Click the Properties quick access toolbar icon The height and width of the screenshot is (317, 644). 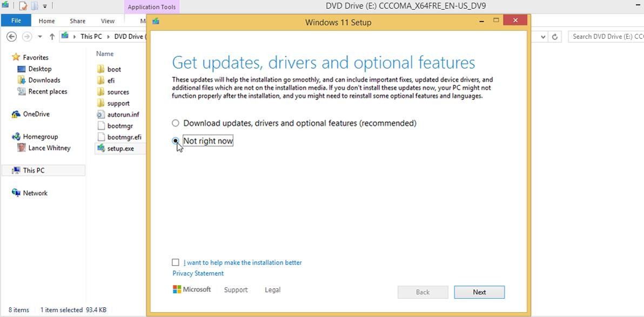coord(23,6)
